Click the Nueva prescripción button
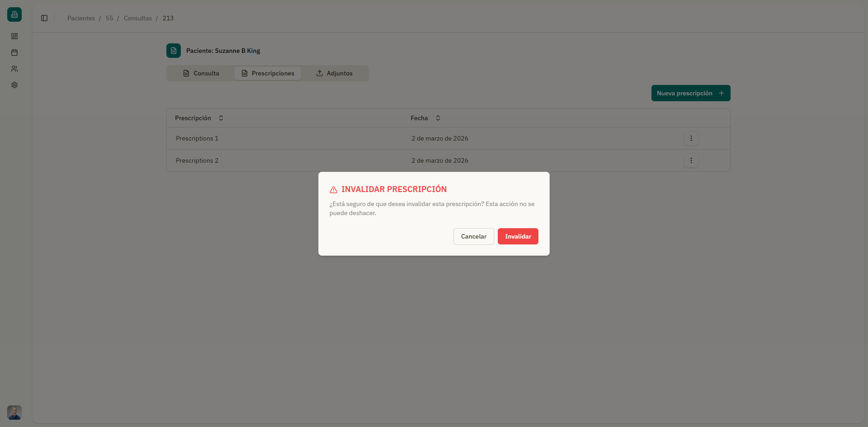The width and height of the screenshot is (868, 427). point(690,93)
